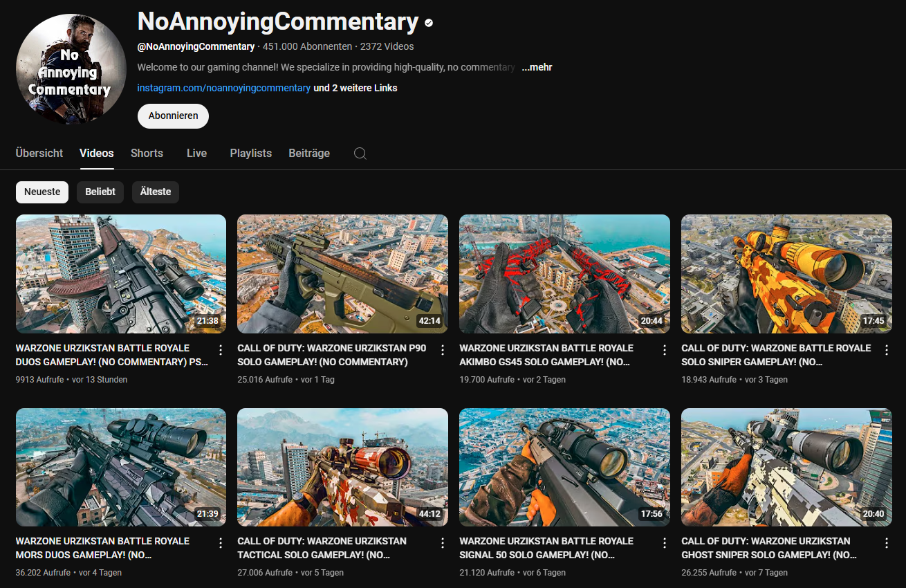Show the 2 weitere Links list

pos(355,88)
